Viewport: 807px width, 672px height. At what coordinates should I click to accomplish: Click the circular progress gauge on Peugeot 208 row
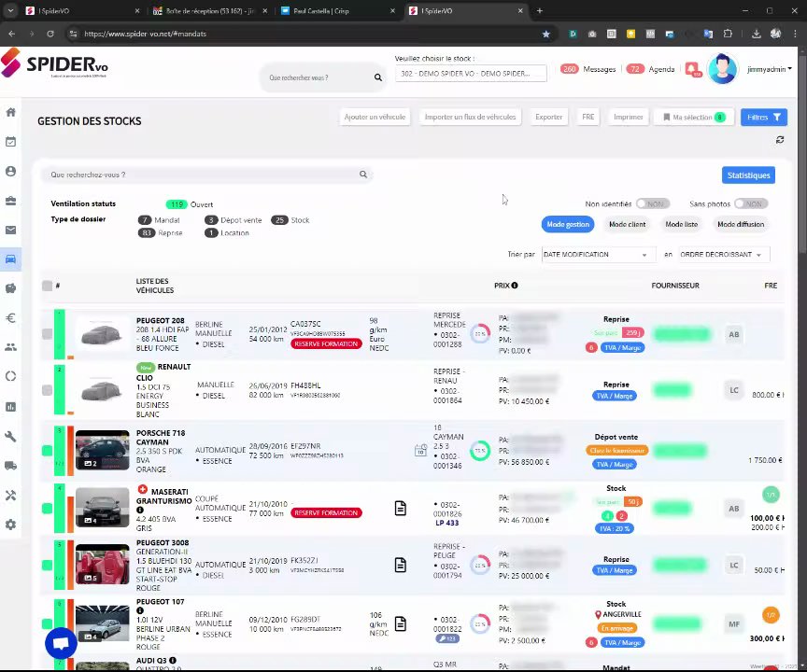tap(480, 334)
